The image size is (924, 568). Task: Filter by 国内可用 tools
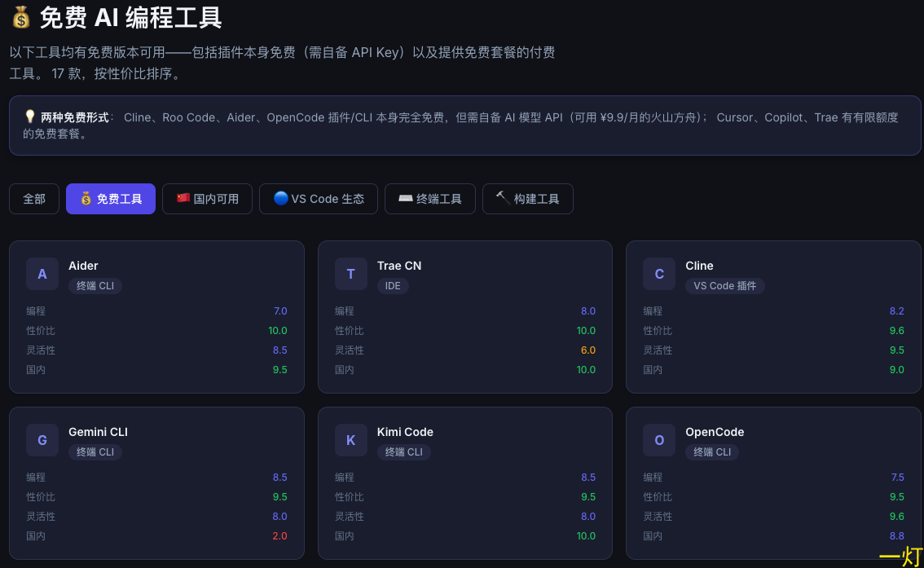click(x=208, y=199)
